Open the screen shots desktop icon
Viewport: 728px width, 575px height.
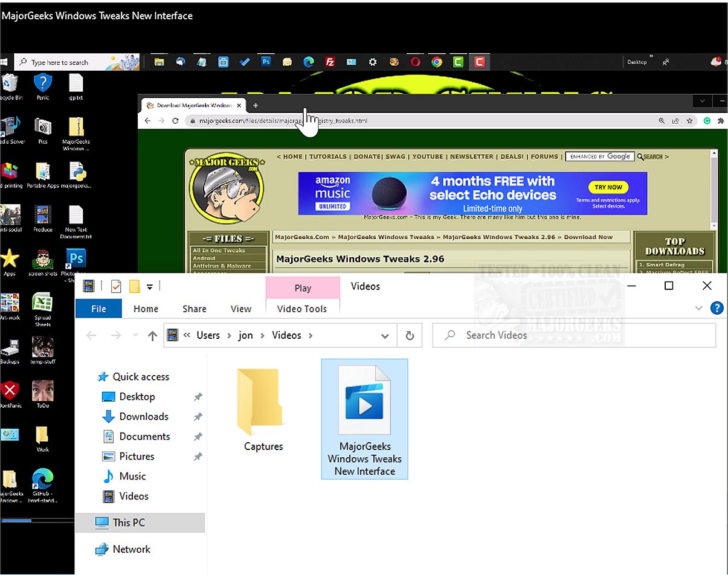click(x=43, y=263)
